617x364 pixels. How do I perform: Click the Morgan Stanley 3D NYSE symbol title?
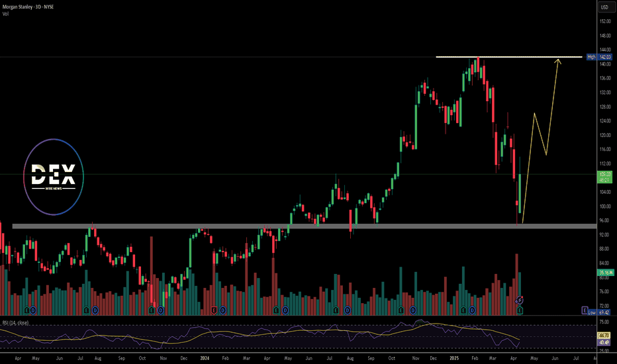pyautogui.click(x=28, y=7)
